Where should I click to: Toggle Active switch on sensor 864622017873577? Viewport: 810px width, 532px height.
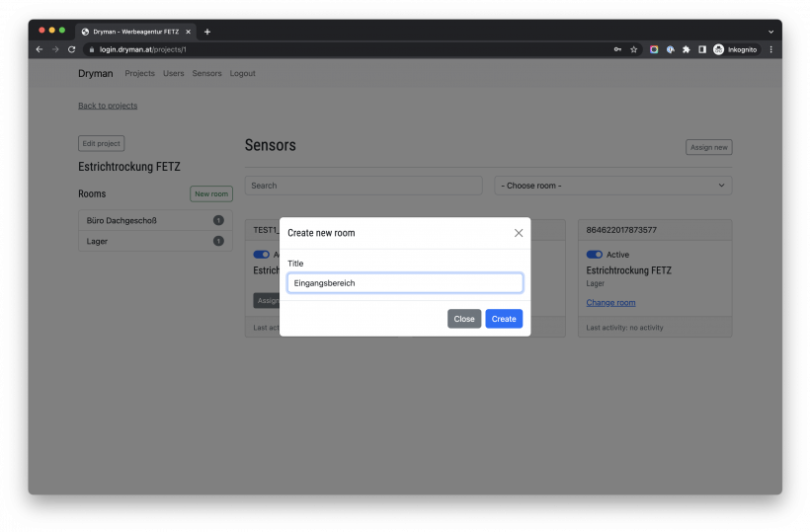click(594, 255)
